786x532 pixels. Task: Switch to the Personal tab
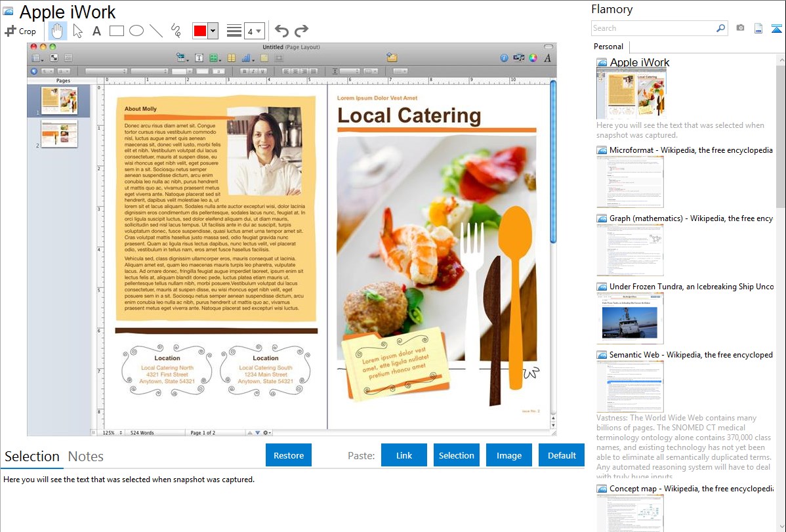pos(609,47)
